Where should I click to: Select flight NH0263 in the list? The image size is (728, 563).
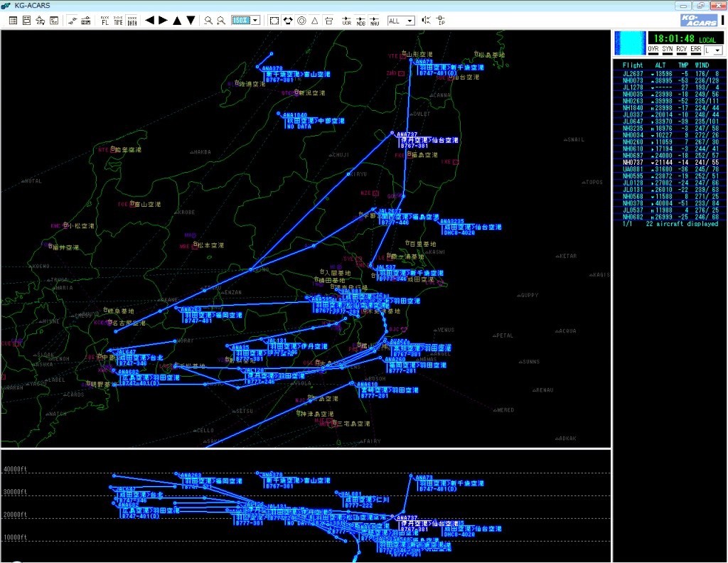click(x=670, y=101)
